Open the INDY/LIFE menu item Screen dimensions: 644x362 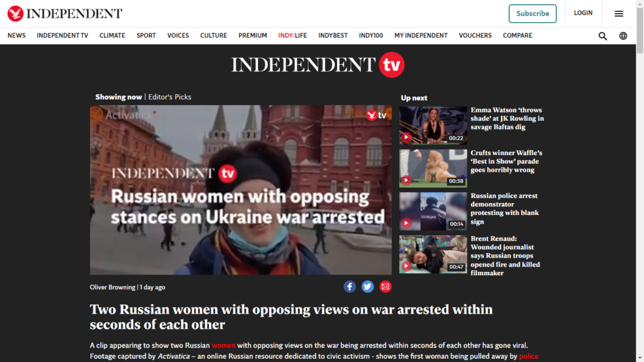click(x=292, y=36)
